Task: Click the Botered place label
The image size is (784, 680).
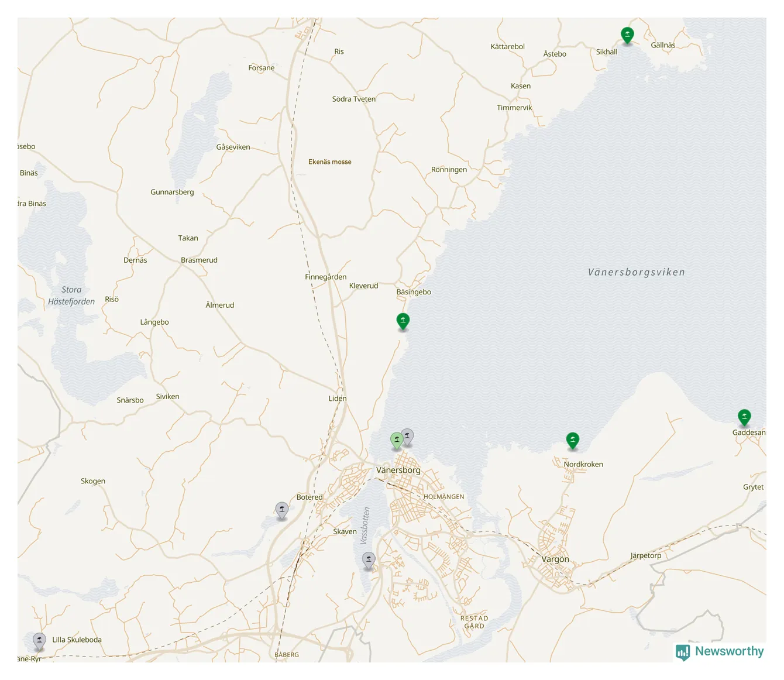Action: click(x=310, y=497)
